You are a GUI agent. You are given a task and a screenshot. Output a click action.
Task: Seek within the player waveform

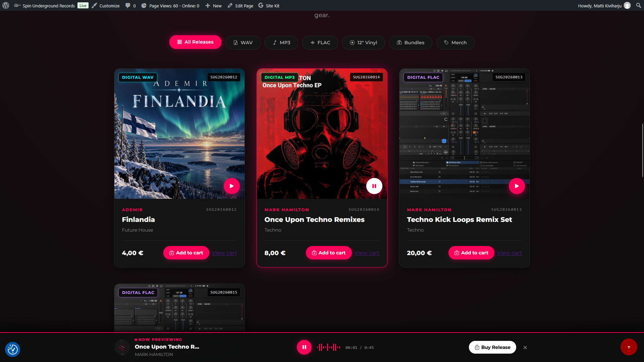pos(329,347)
